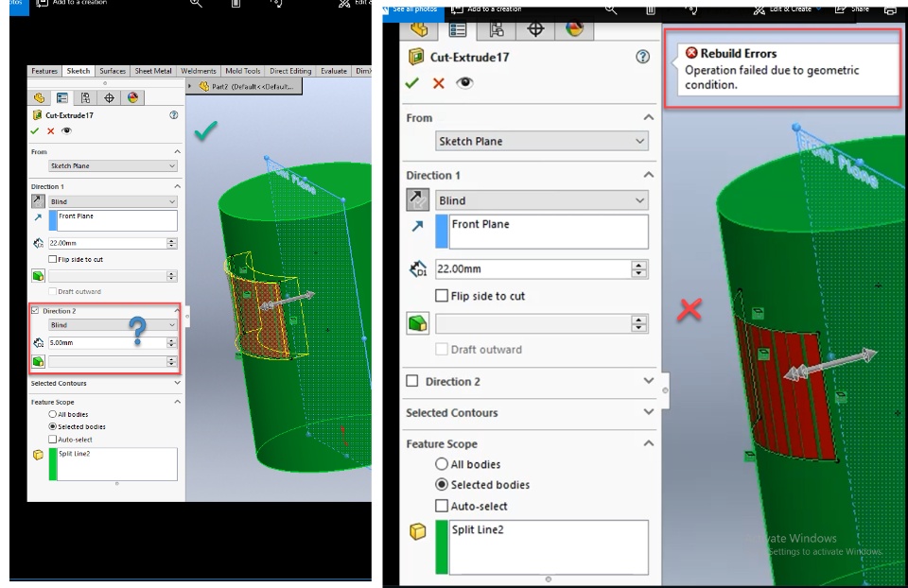This screenshot has width=908, height=588.
Task: Switch to the Direct Editing tab
Action: point(290,71)
